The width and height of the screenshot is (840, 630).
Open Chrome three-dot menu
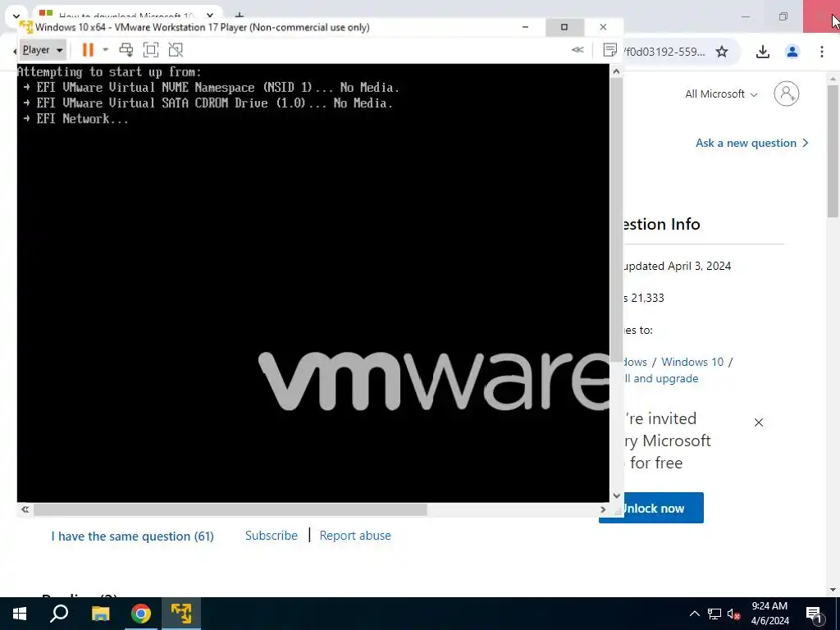[822, 52]
